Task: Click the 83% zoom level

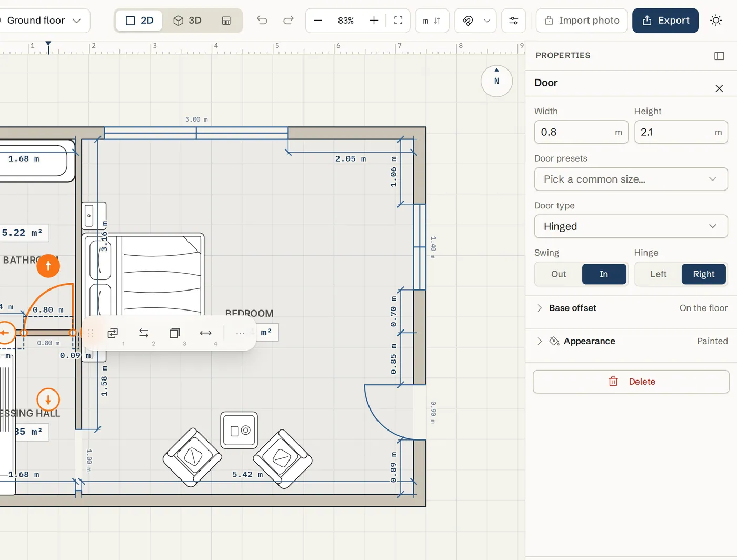Action: tap(346, 21)
